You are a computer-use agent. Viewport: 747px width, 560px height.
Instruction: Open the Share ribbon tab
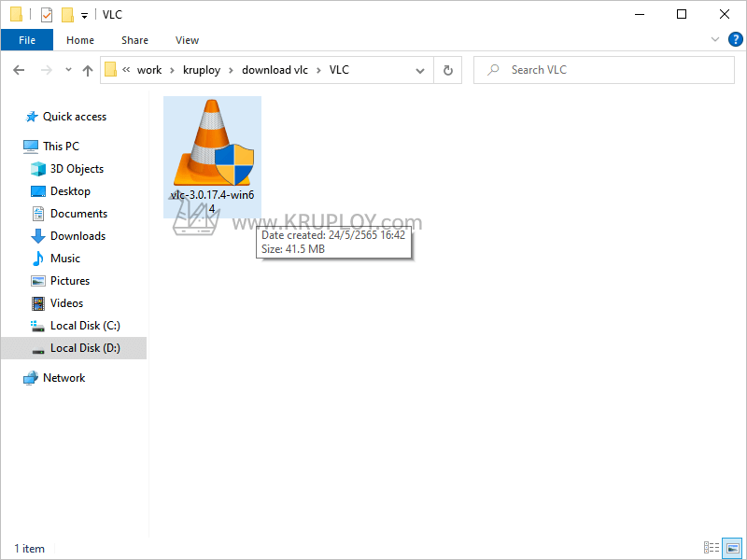134,40
